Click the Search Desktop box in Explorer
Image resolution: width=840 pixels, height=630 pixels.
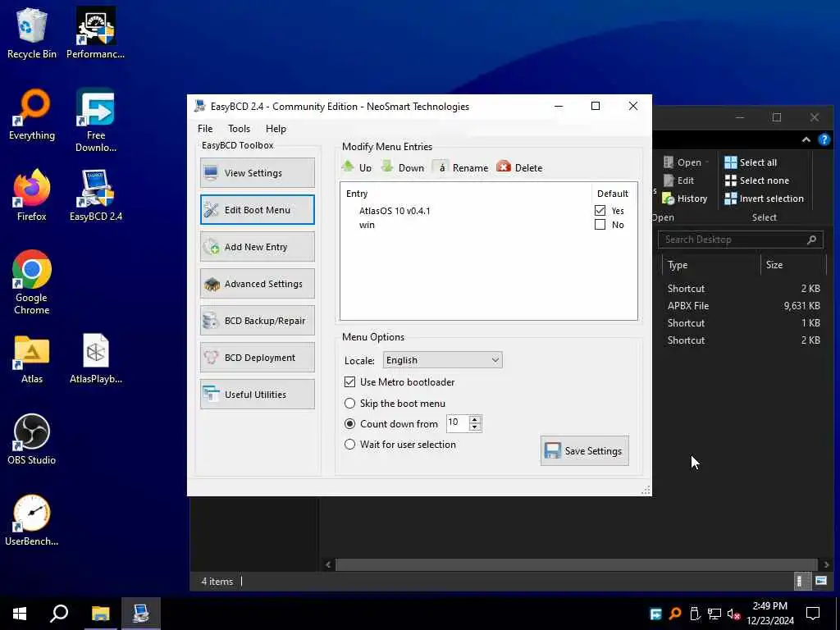[740, 240]
